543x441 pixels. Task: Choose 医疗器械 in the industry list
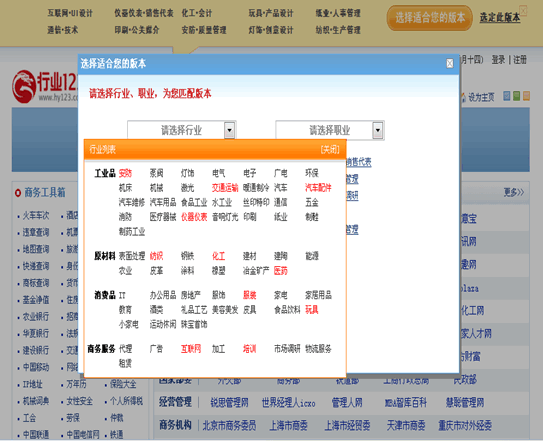(163, 217)
